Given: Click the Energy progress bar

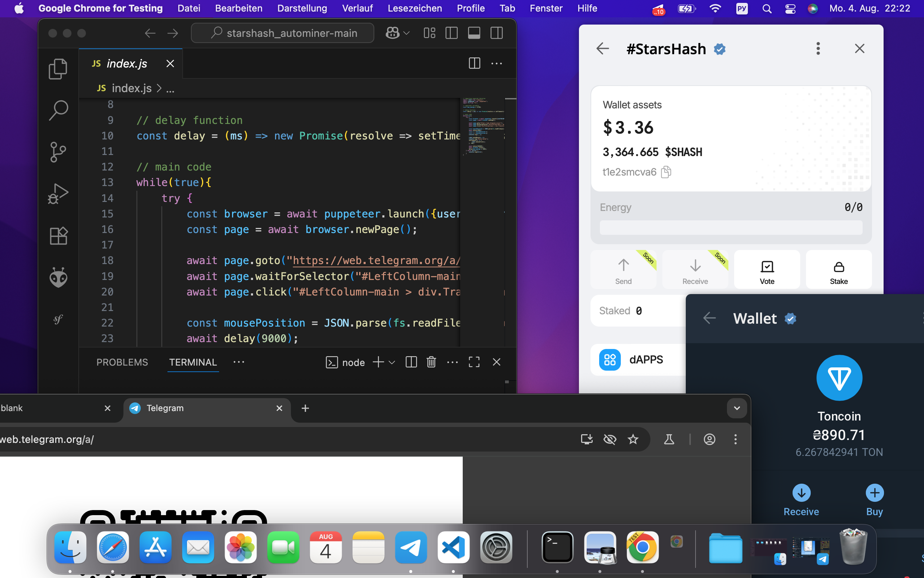Looking at the screenshot, I should click(731, 228).
